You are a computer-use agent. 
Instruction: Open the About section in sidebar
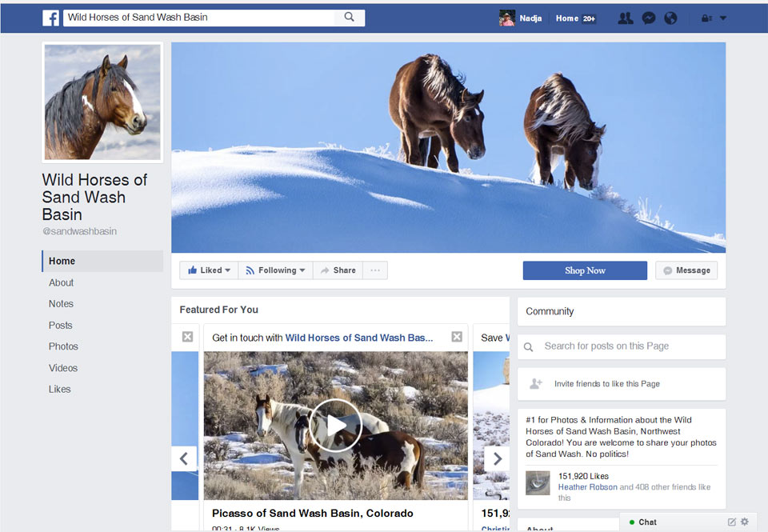click(x=62, y=282)
